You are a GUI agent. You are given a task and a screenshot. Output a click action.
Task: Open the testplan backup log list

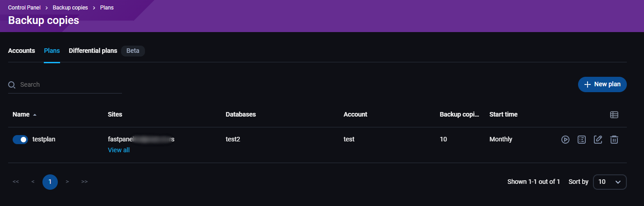point(582,140)
